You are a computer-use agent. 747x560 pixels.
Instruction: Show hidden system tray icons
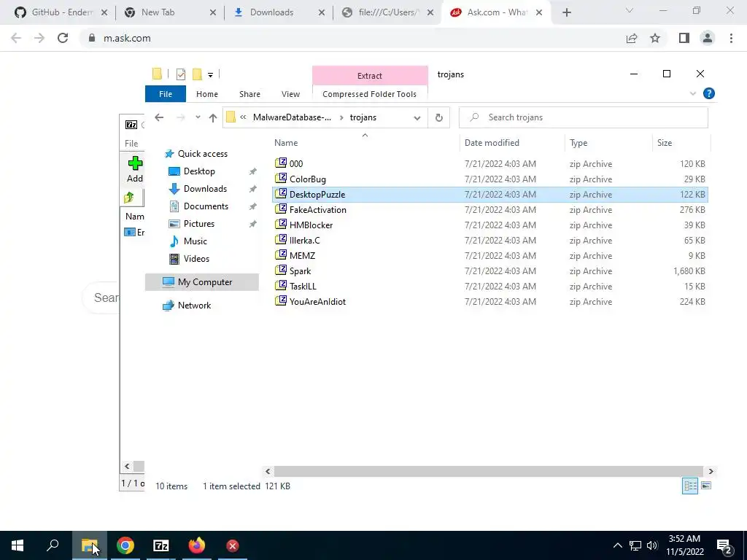point(617,545)
